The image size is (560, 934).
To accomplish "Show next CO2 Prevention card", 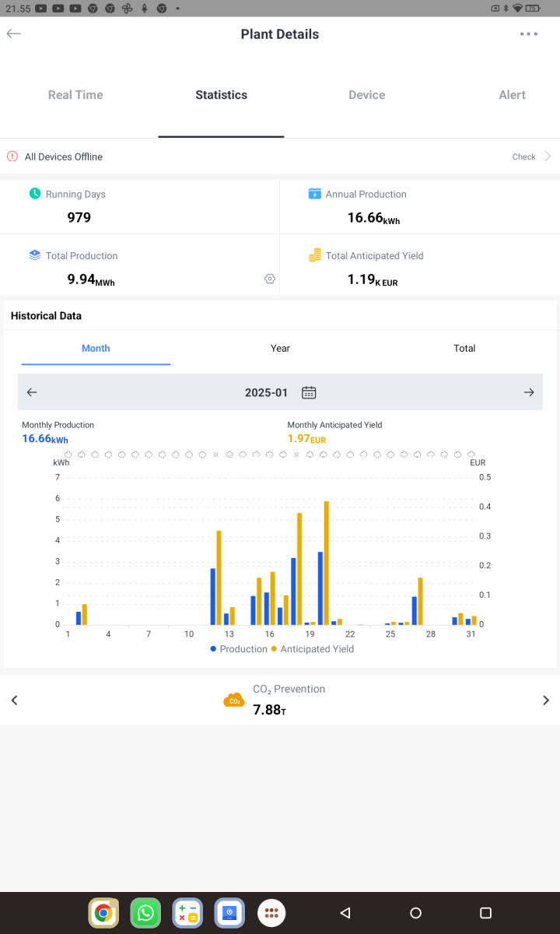I will pyautogui.click(x=545, y=700).
